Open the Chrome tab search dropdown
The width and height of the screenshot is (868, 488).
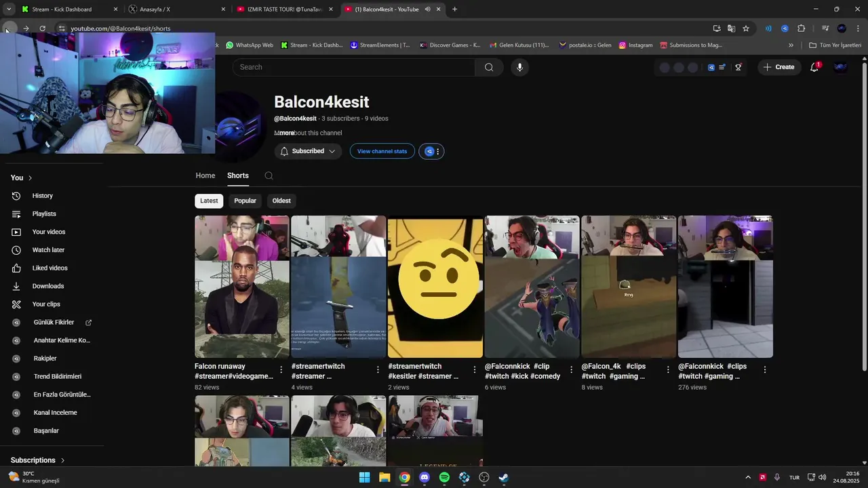point(9,9)
